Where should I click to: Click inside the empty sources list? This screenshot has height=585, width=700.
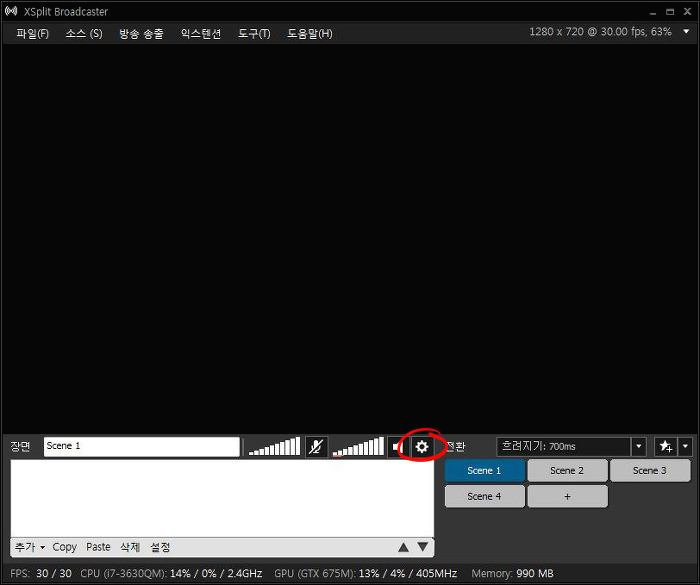(x=222, y=498)
